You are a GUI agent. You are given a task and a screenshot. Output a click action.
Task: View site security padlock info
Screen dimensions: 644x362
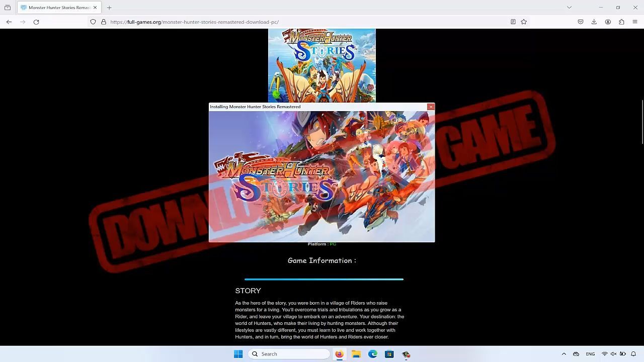(x=104, y=22)
